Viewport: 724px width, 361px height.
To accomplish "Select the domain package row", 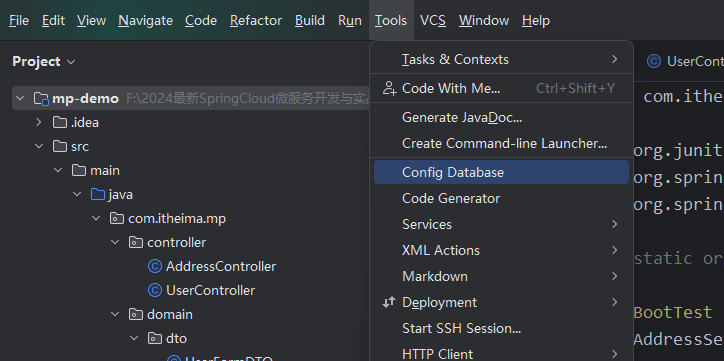I will tap(170, 314).
